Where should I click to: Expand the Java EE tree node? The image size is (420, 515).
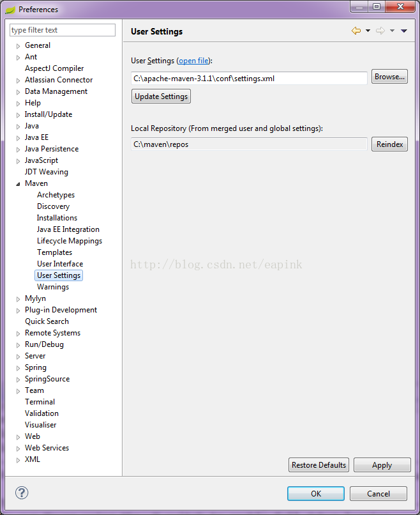(x=18, y=138)
